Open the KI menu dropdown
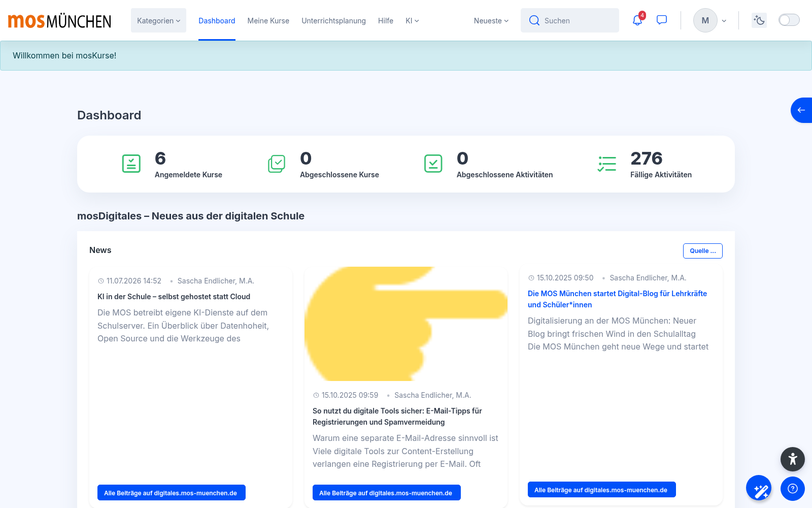Image resolution: width=812 pixels, height=508 pixels. point(412,21)
